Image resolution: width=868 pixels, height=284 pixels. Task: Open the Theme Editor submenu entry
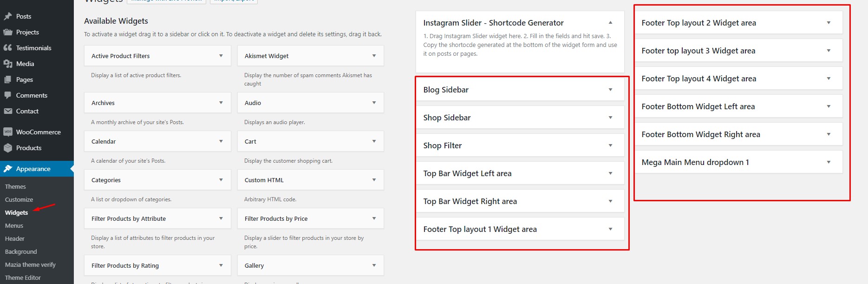(x=23, y=277)
